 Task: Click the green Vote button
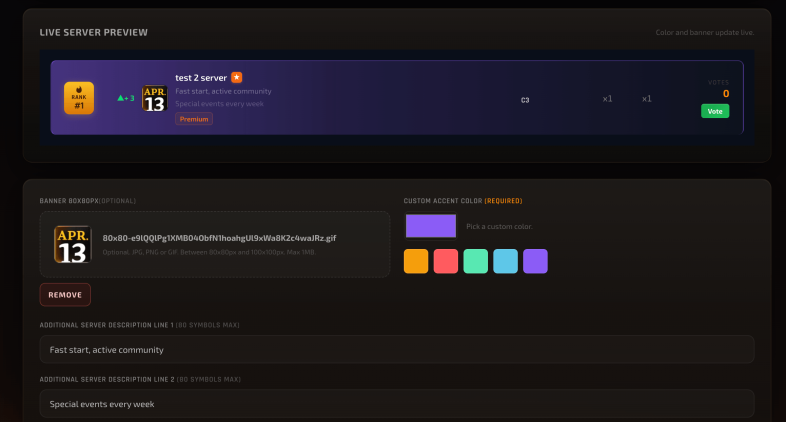pos(715,111)
